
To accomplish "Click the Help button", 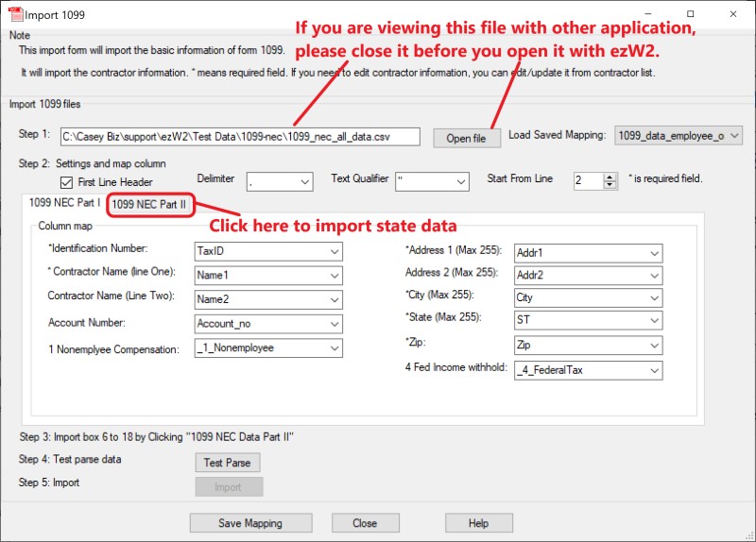I will click(478, 523).
